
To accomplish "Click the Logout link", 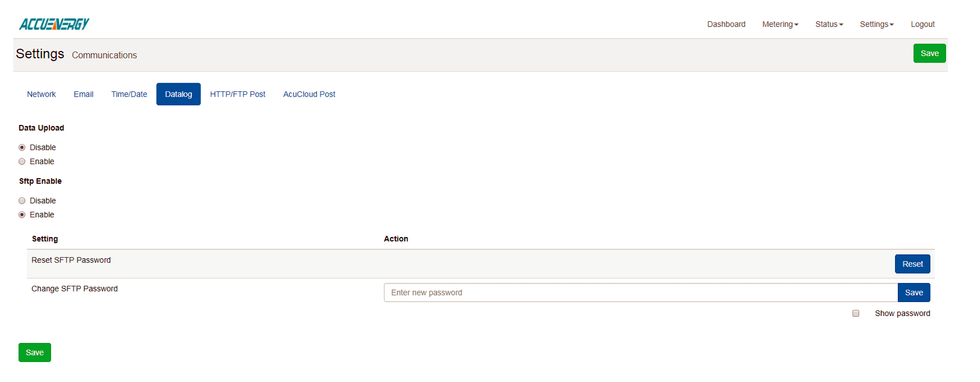I will pos(922,24).
